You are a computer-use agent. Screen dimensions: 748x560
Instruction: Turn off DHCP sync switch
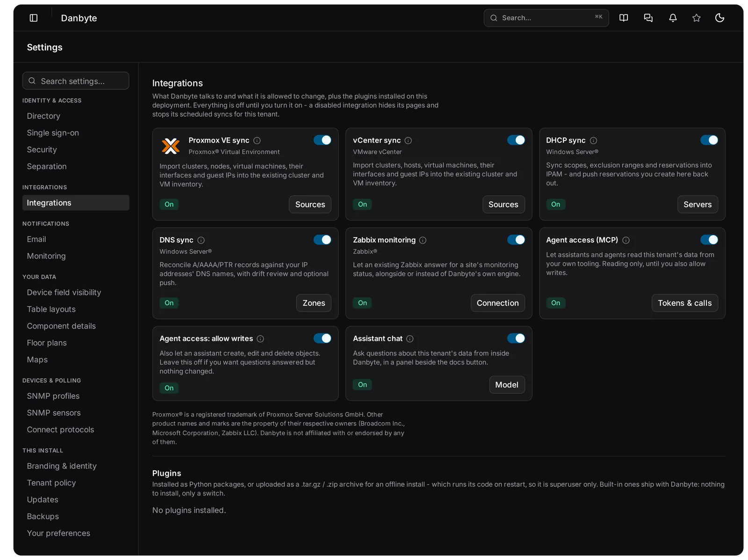tap(709, 140)
